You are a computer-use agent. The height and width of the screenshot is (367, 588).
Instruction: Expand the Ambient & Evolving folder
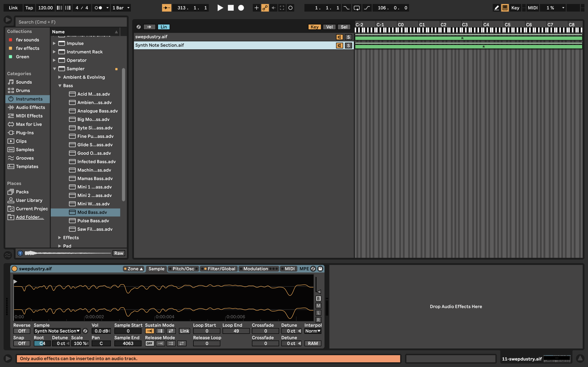[60, 77]
